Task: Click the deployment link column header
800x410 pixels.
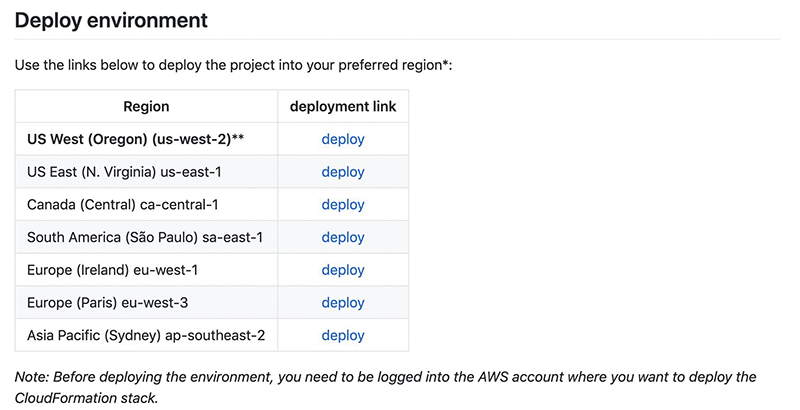Action: coord(343,107)
